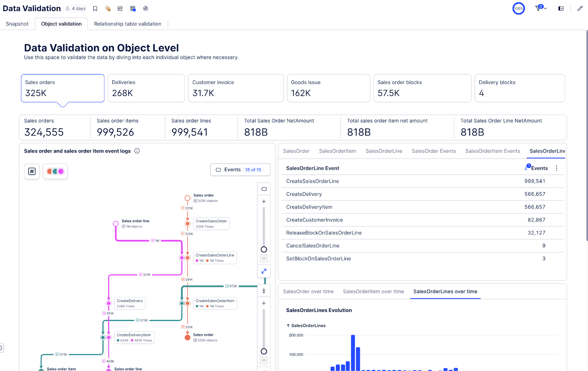Select the Deliveries object card
This screenshot has height=371, width=588.
pyautogui.click(x=148, y=88)
